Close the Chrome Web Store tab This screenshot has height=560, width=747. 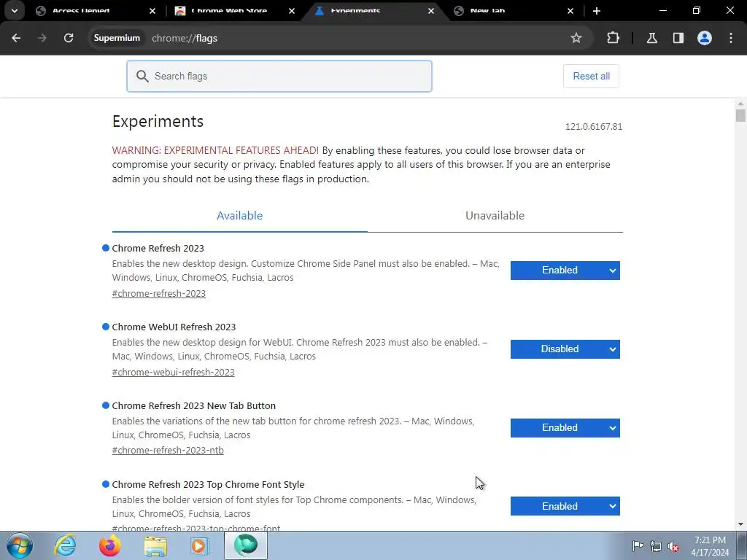(x=292, y=10)
